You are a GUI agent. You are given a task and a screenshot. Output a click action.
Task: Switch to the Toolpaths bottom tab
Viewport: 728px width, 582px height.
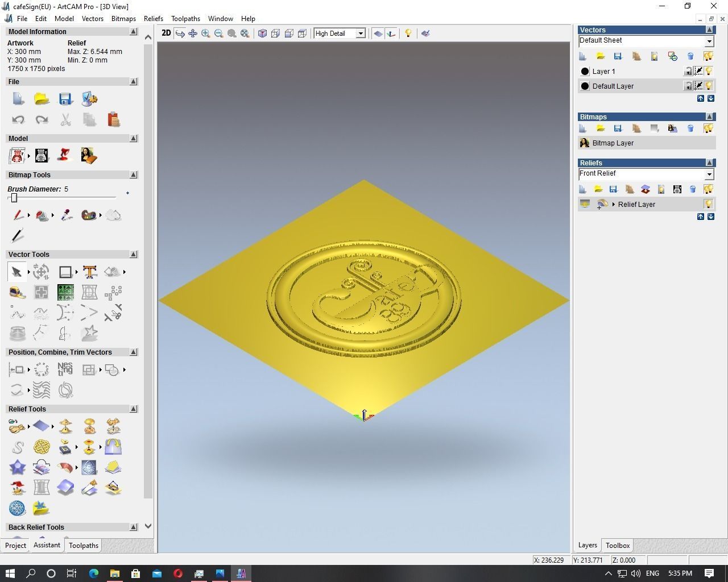tap(84, 546)
